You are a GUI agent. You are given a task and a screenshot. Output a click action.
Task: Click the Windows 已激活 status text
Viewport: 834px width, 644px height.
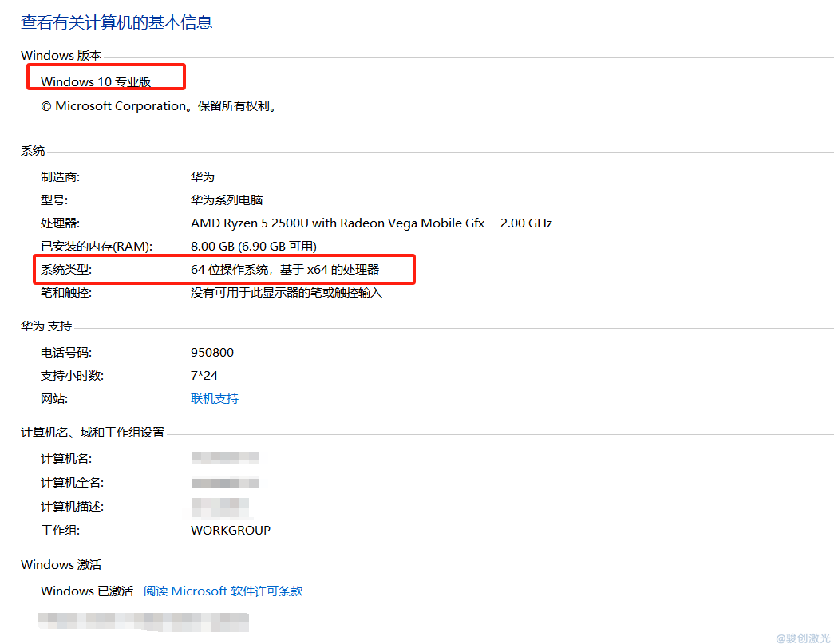(87, 591)
